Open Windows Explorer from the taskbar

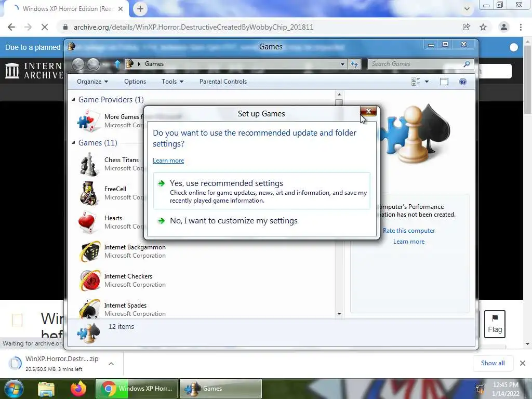(x=46, y=389)
